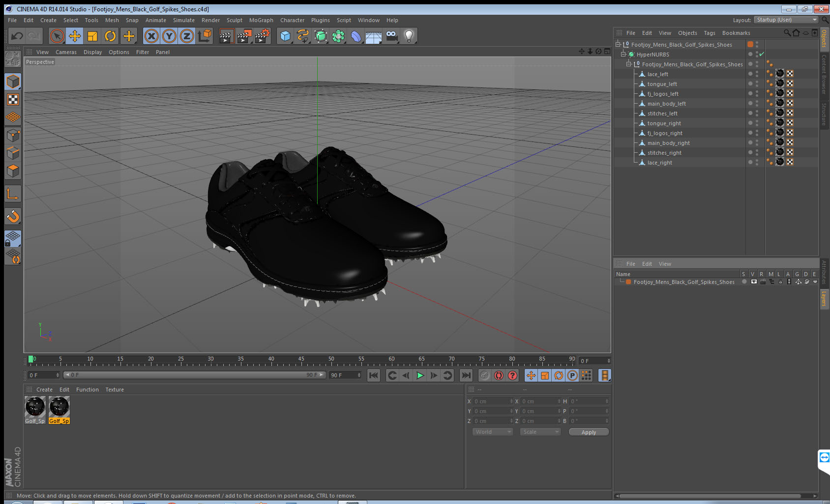Screen dimensions: 830x504
Task: Add a Cube primitive object
Action: [x=285, y=36]
